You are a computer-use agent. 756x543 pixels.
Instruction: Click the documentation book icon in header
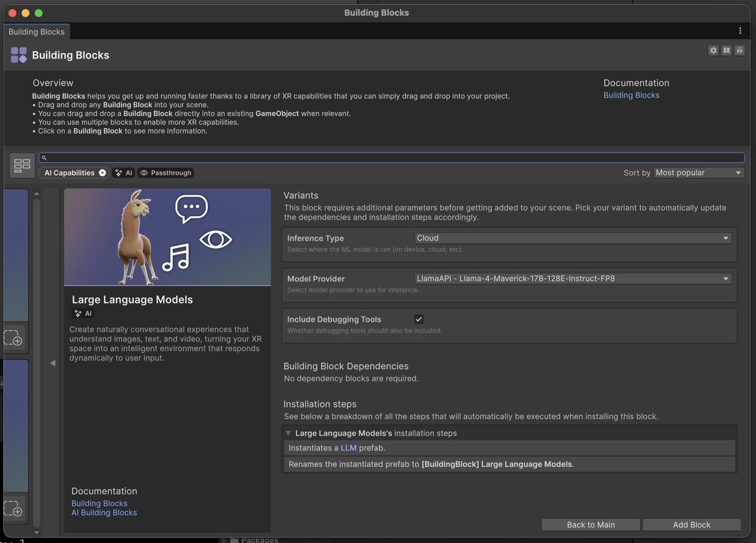(726, 50)
